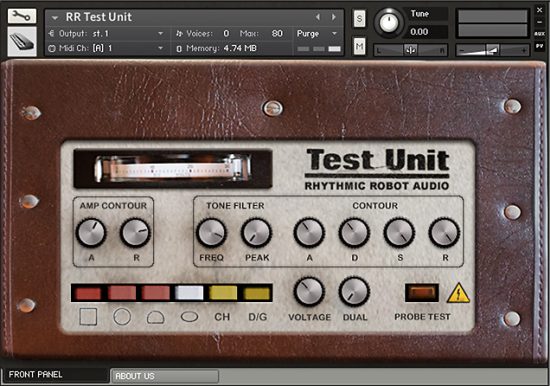Click the square waveform symbol label
This screenshot has height=386, width=550.
point(88,317)
